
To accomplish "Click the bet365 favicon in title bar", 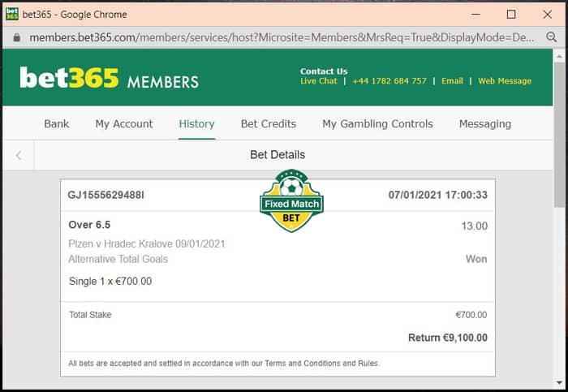I will click(x=12, y=14).
